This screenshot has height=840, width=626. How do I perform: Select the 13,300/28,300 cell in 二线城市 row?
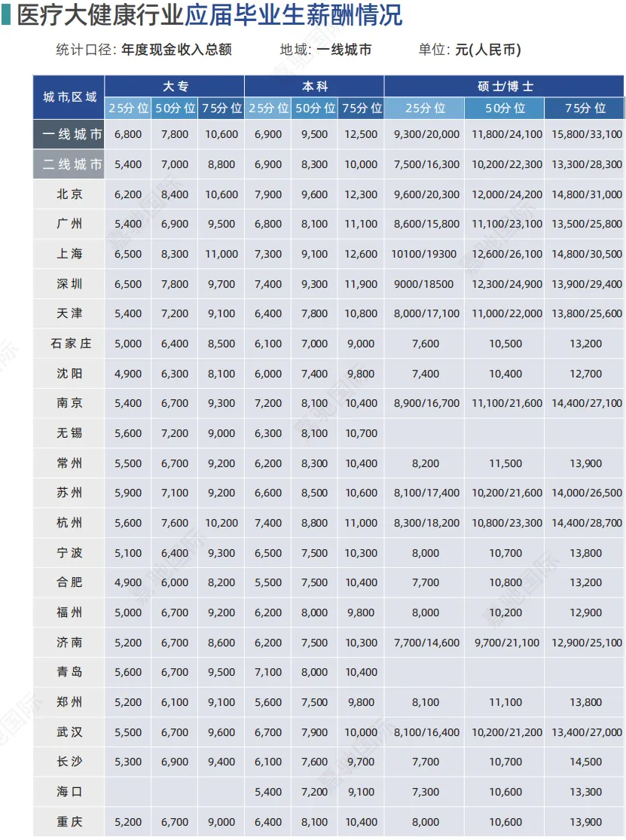(586, 164)
